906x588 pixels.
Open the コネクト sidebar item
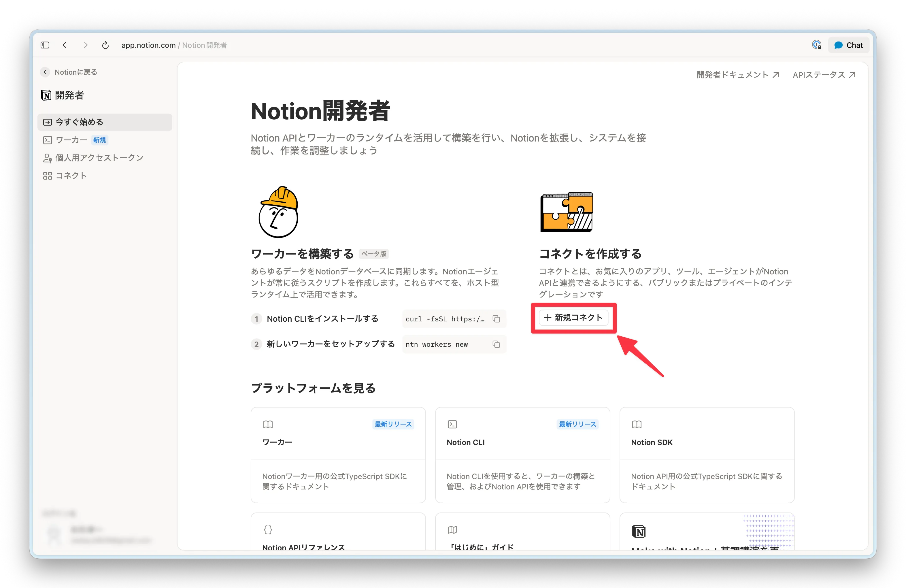coord(105,176)
